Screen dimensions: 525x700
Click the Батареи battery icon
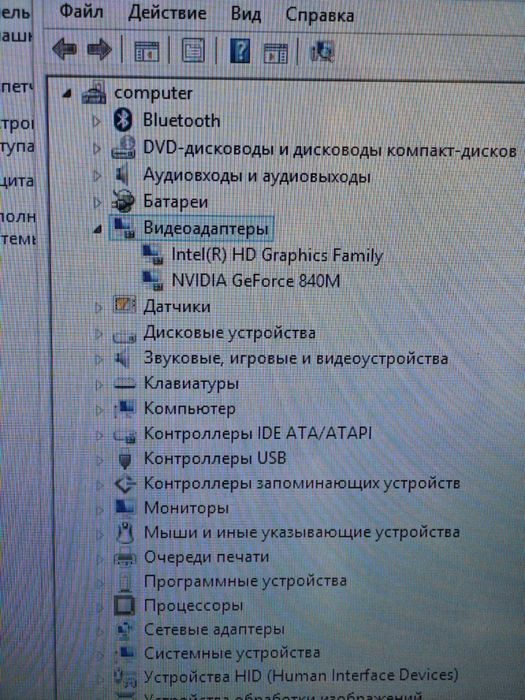pyautogui.click(x=123, y=201)
